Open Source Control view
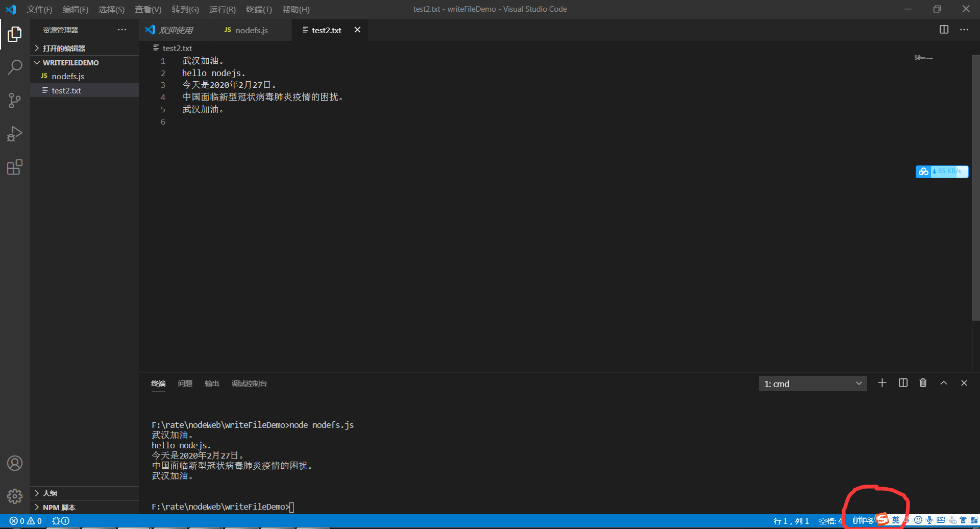980x529 pixels. [14, 100]
